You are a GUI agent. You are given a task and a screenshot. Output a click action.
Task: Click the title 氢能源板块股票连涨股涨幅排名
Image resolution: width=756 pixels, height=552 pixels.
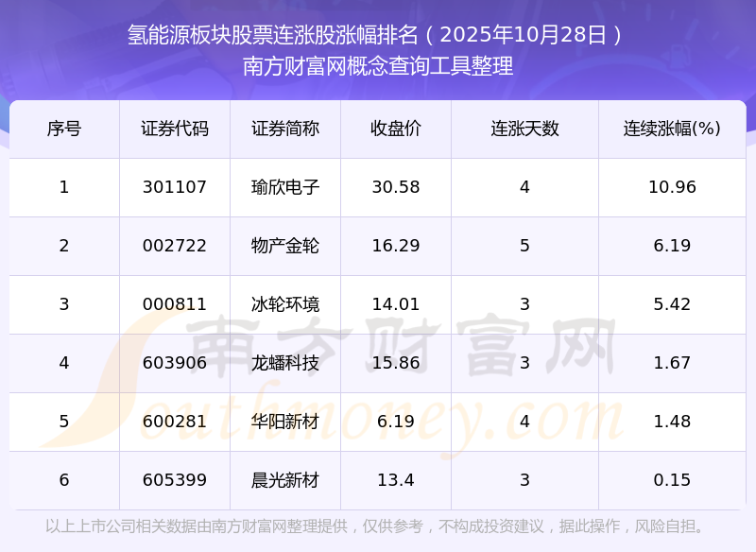(274, 36)
